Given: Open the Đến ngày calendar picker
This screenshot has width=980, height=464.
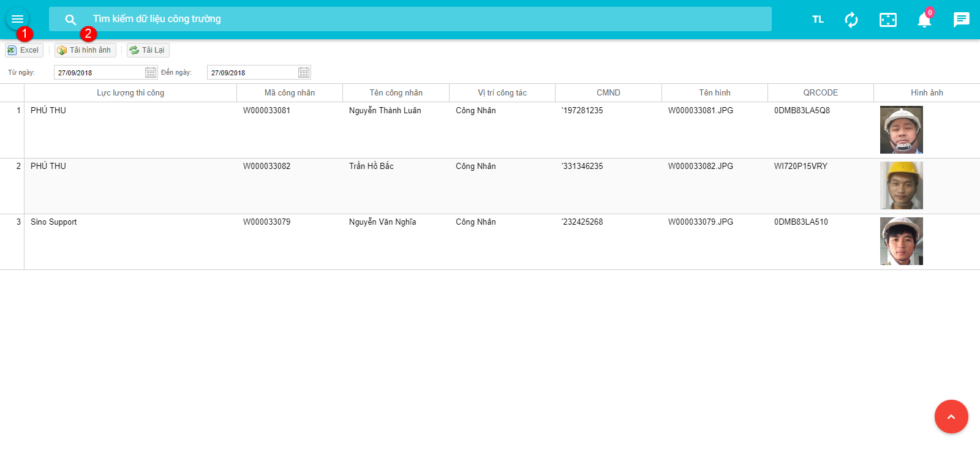Looking at the screenshot, I should pos(304,73).
